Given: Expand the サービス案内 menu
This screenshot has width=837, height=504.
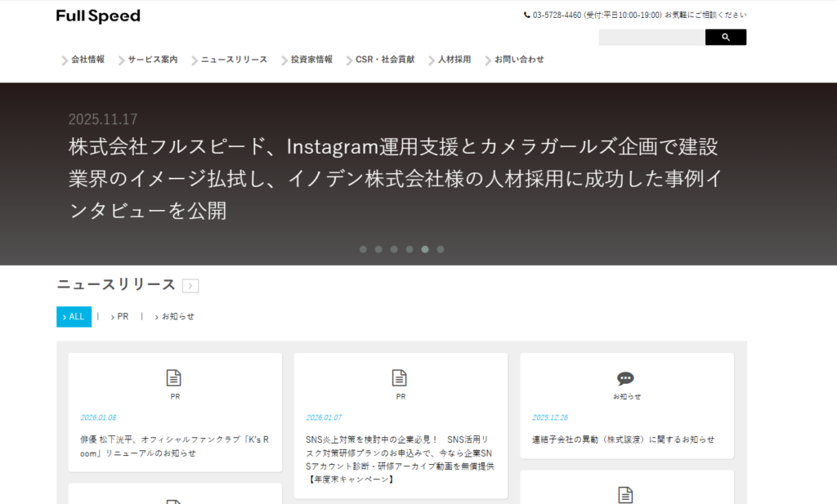Looking at the screenshot, I should [151, 60].
